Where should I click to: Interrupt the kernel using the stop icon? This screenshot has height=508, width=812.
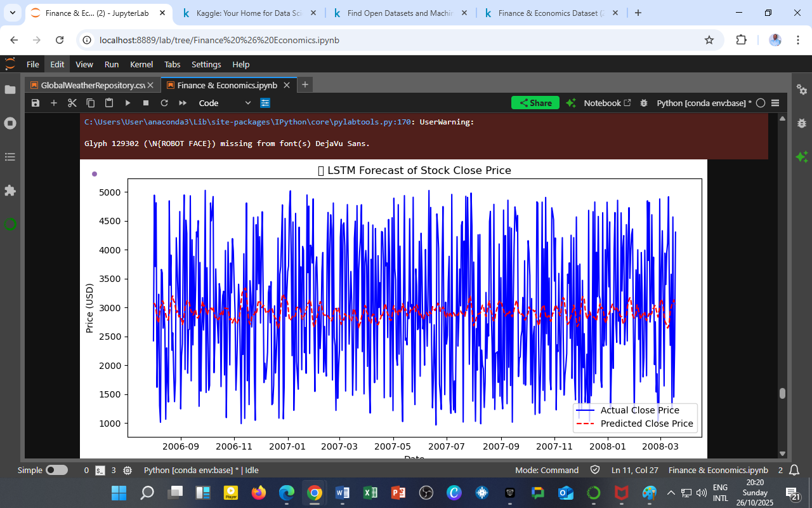[146, 103]
